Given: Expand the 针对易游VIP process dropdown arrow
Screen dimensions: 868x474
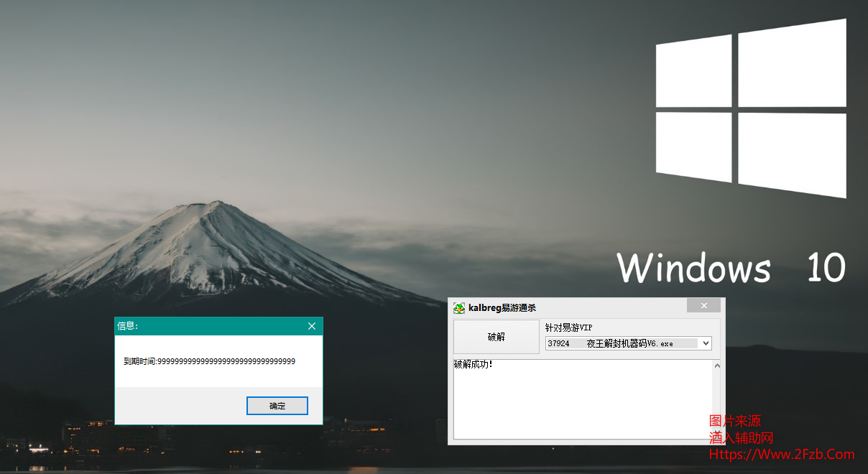Looking at the screenshot, I should 705,343.
